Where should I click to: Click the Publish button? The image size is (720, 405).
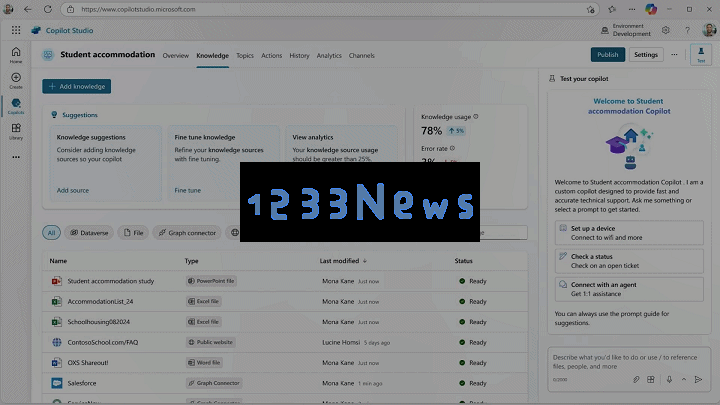point(608,55)
